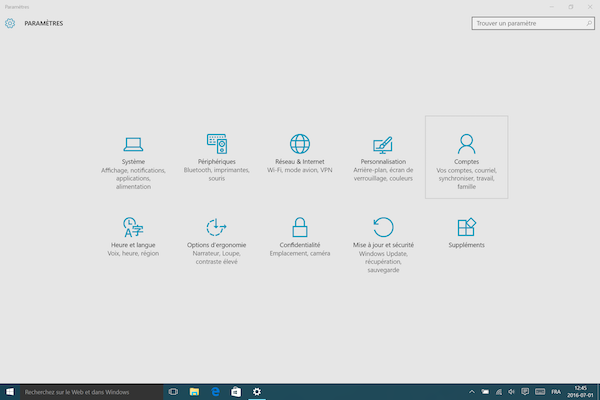
Task: Click the 'Personnalisation' label text
Action: (383, 162)
